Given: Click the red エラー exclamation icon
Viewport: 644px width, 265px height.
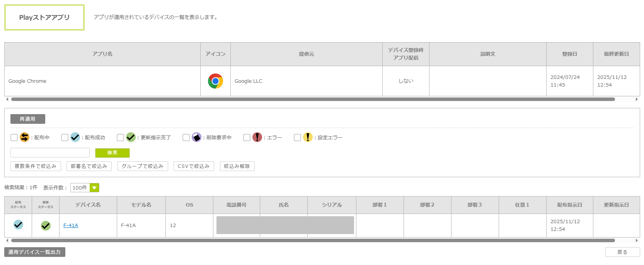Looking at the screenshot, I should (257, 137).
